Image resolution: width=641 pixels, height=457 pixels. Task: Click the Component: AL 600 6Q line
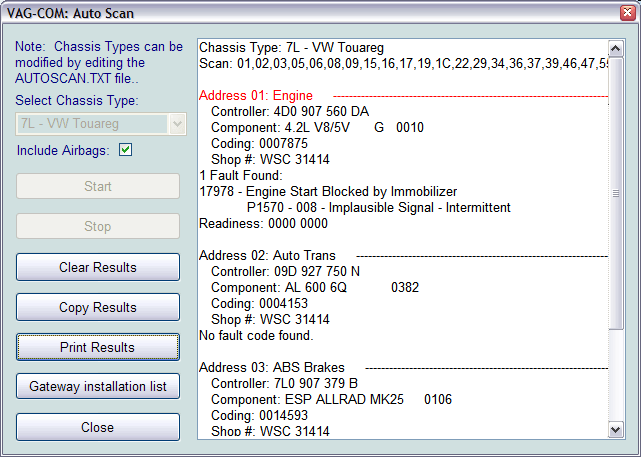[315, 287]
